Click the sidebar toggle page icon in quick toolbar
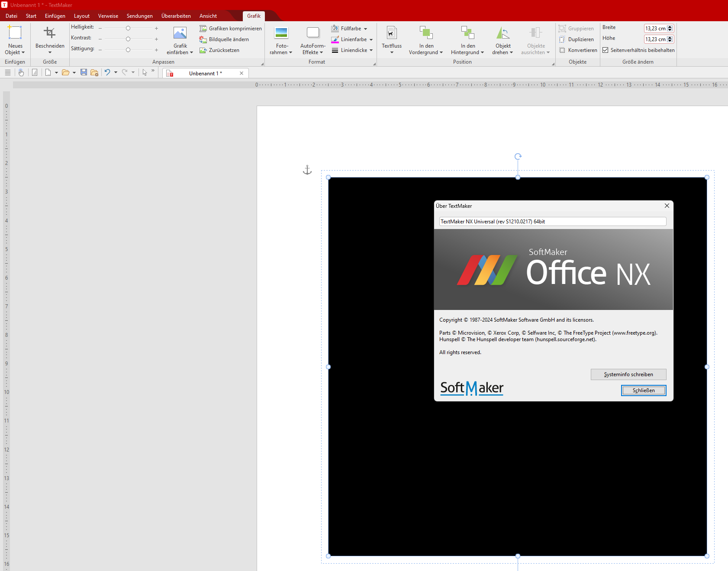The height and width of the screenshot is (571, 728). (35, 73)
